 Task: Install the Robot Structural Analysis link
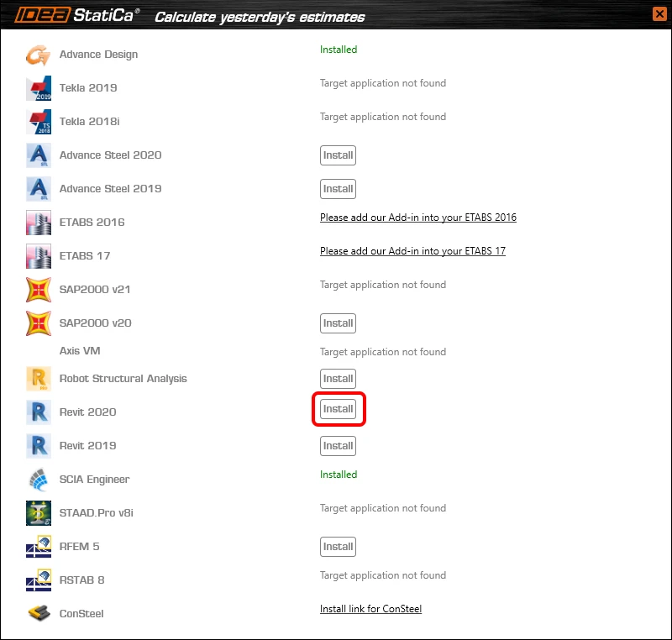(x=338, y=379)
